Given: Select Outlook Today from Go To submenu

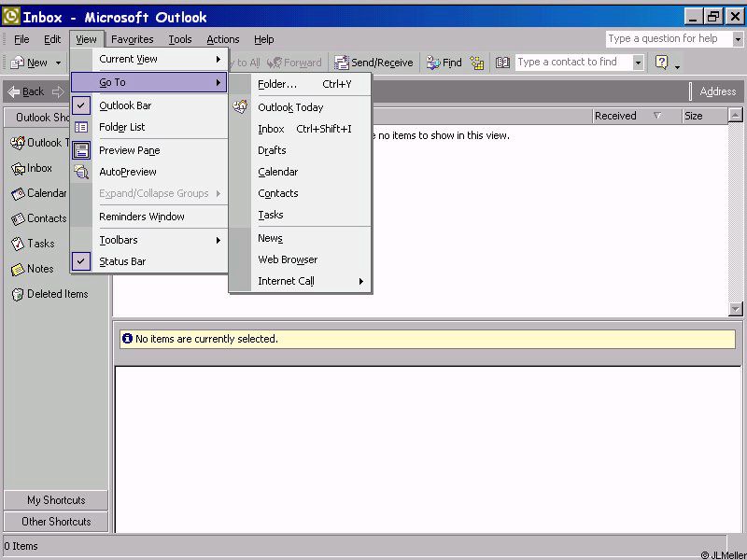Looking at the screenshot, I should (x=290, y=107).
